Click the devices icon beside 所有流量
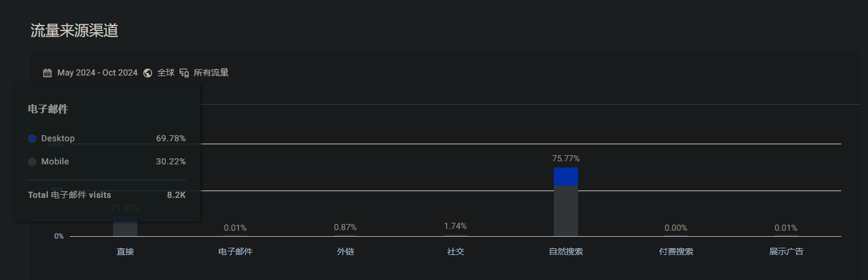Screen dimensions: 868x280 (184, 73)
